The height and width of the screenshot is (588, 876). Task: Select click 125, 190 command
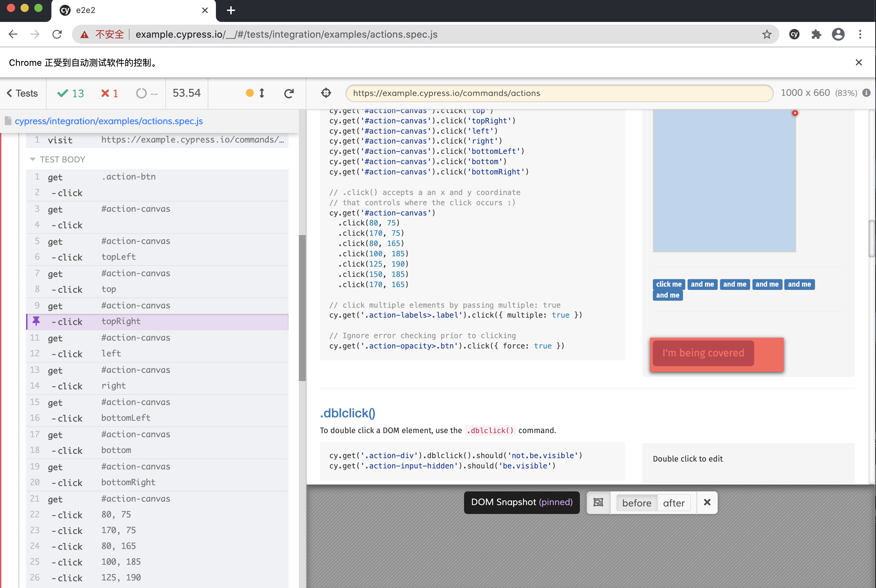pos(158,578)
